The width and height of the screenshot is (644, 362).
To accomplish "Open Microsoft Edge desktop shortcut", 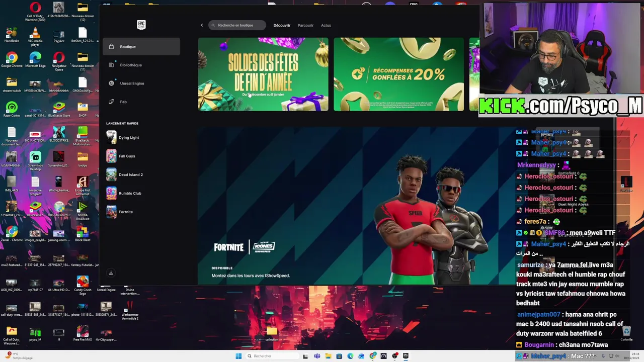I will [x=35, y=60].
